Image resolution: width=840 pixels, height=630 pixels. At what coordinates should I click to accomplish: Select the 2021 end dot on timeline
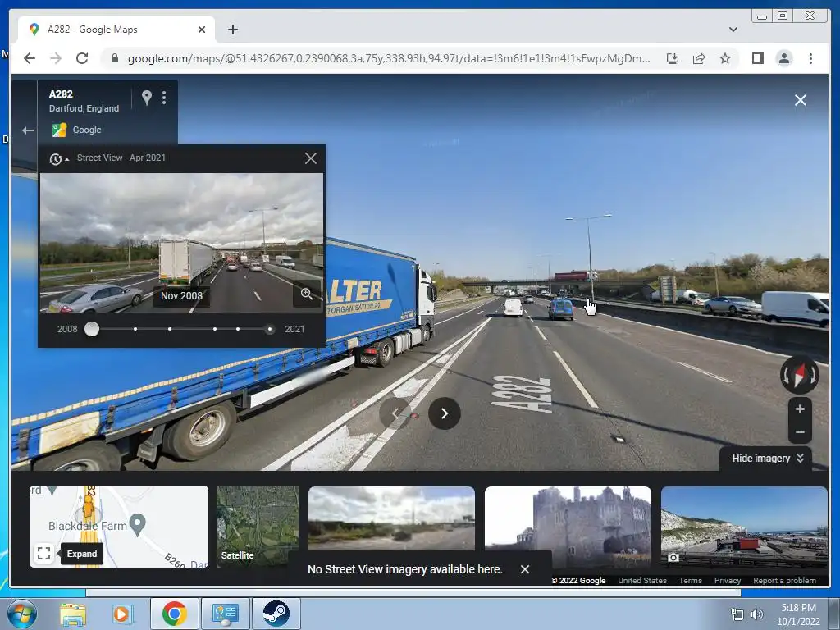pyautogui.click(x=269, y=329)
